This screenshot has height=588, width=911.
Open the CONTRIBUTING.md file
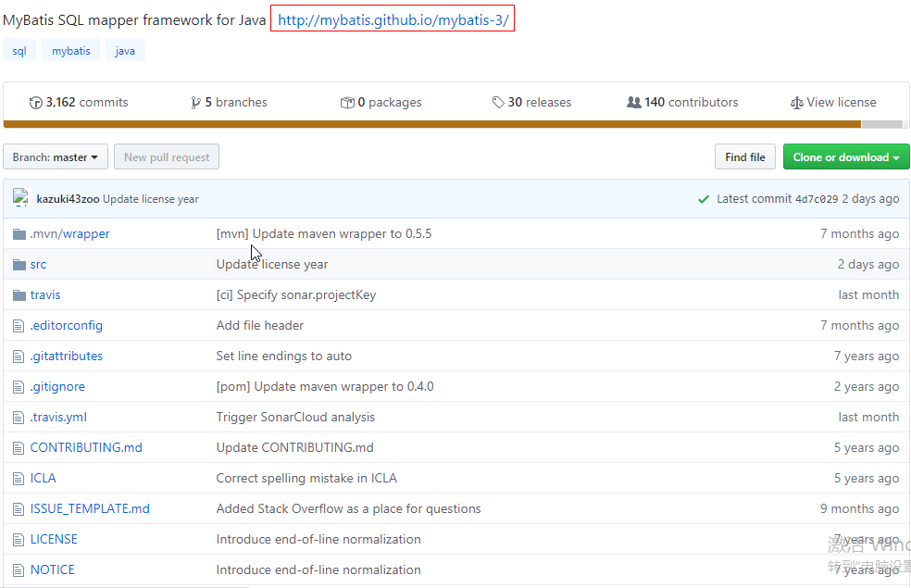coord(86,447)
